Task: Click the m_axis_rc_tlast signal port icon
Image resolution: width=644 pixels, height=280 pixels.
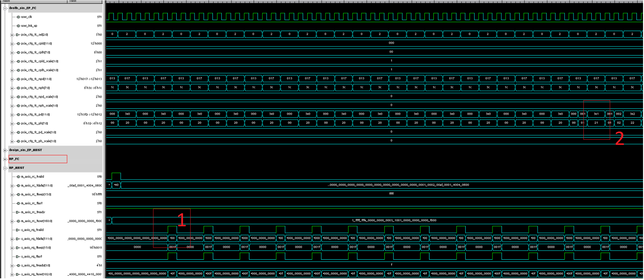Action: 18,203
